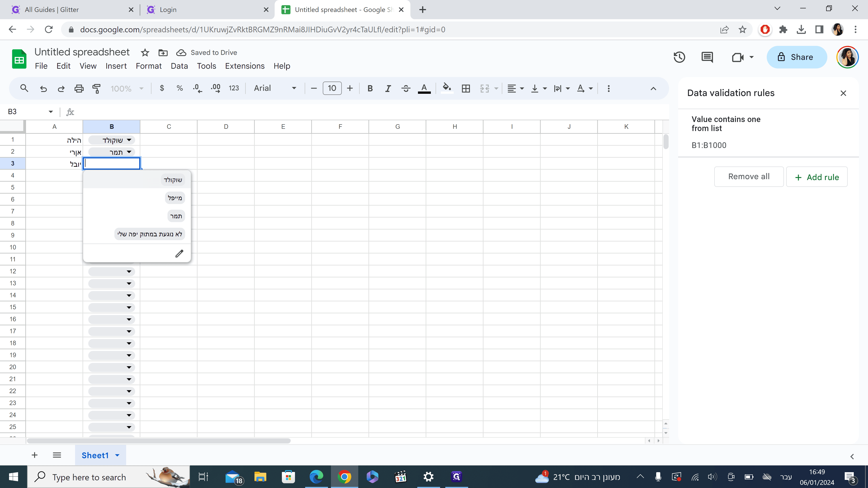Open all sheets list icon
Screen dimensions: 868x488
coord(57,455)
